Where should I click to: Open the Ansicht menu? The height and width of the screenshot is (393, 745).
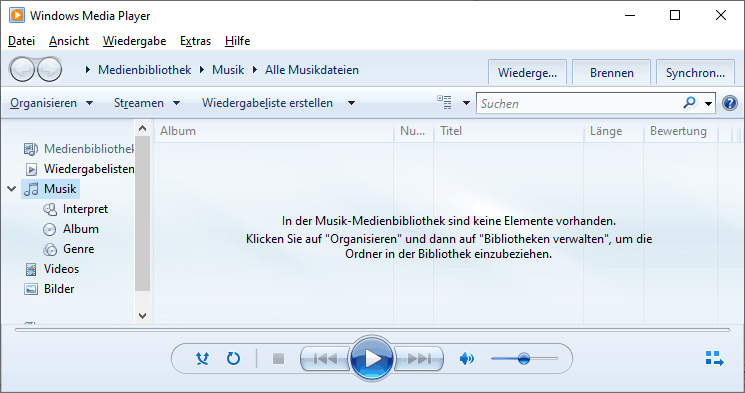[69, 41]
